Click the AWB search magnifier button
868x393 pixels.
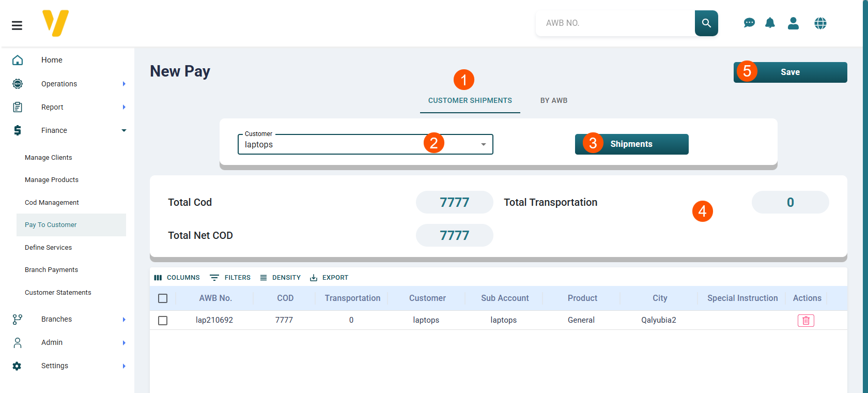pyautogui.click(x=706, y=23)
